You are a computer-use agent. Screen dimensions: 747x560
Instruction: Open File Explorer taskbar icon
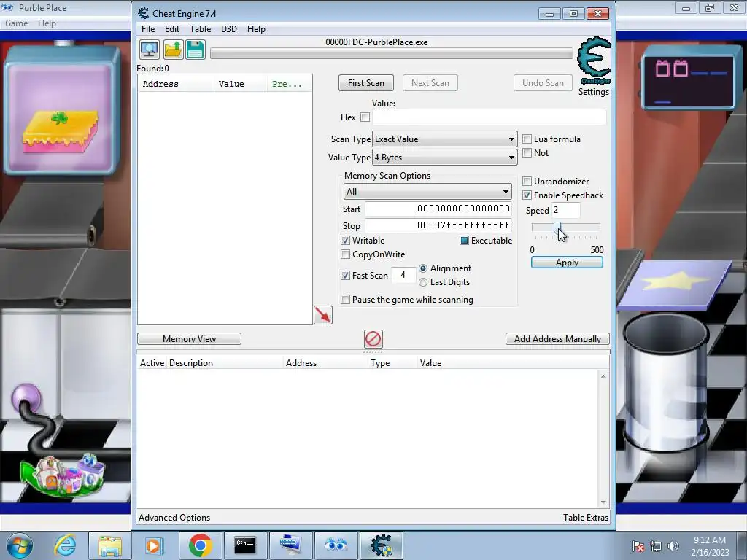click(110, 545)
